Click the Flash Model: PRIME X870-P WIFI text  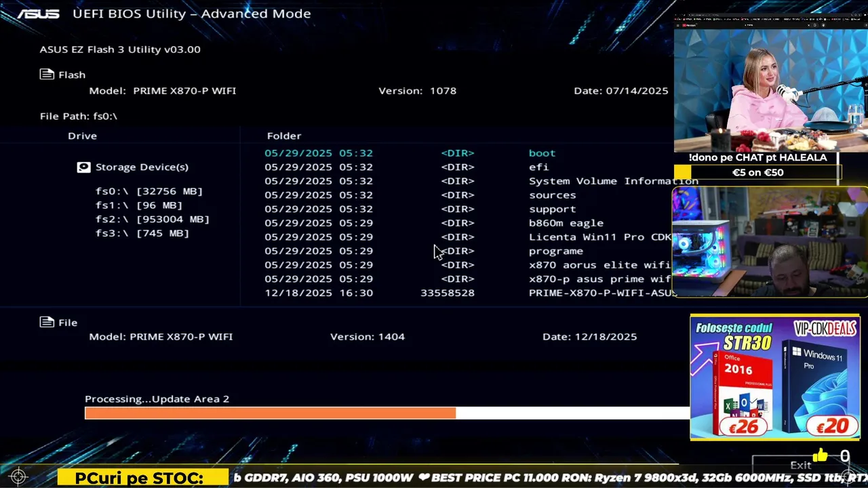(163, 90)
